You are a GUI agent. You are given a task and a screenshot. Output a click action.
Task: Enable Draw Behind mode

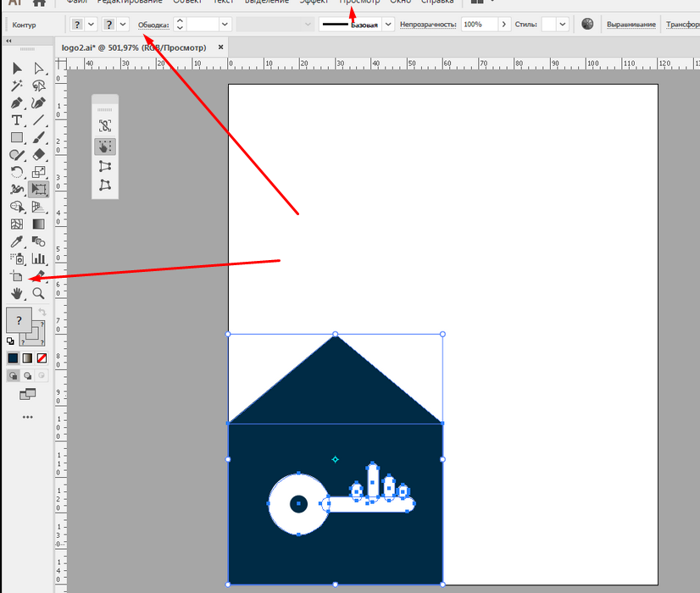pyautogui.click(x=28, y=375)
